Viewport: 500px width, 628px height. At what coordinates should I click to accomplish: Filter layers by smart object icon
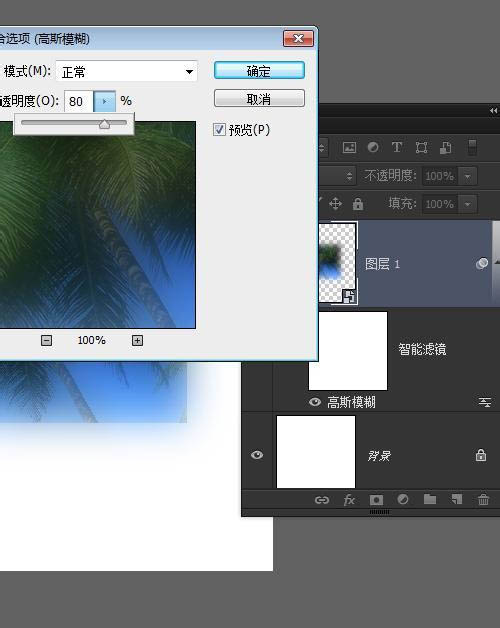coord(446,147)
